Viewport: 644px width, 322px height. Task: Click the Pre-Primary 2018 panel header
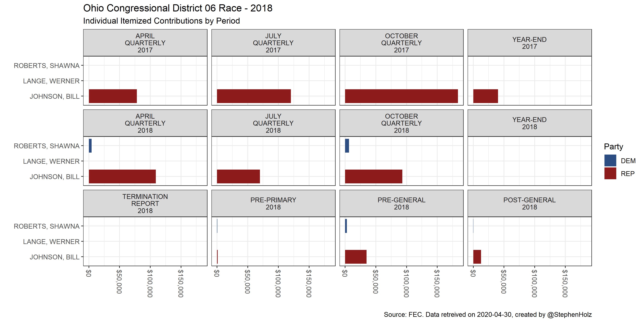pos(273,204)
